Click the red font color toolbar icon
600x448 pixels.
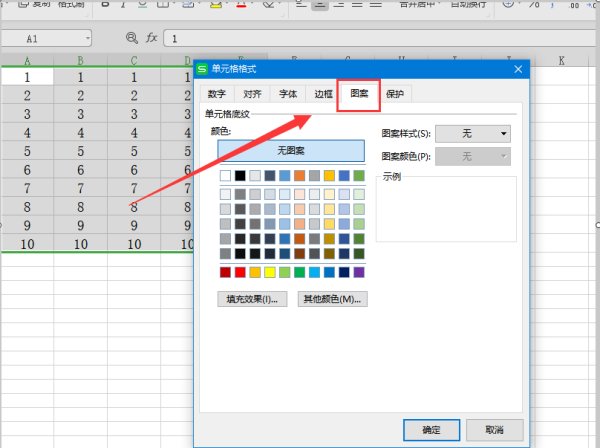pos(241,5)
